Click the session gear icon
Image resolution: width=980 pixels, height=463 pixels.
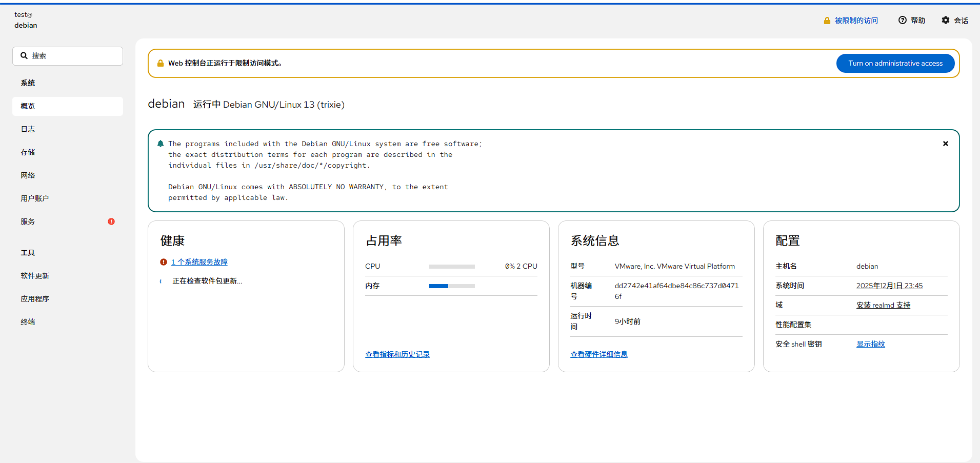(945, 20)
